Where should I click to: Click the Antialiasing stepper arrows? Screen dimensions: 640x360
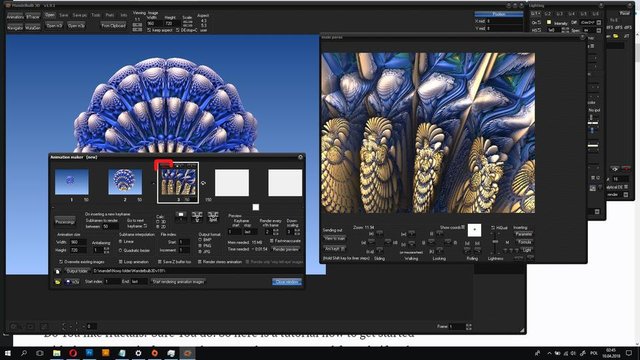[107, 250]
